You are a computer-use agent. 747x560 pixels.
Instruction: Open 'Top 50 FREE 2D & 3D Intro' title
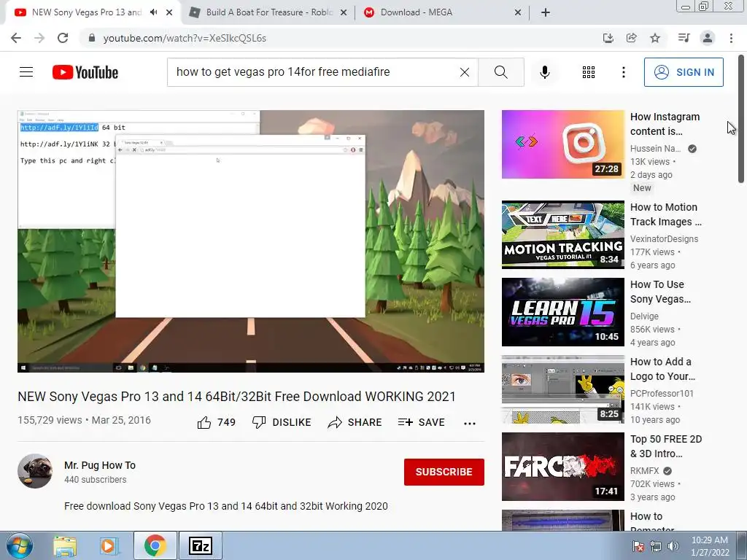[x=666, y=446]
